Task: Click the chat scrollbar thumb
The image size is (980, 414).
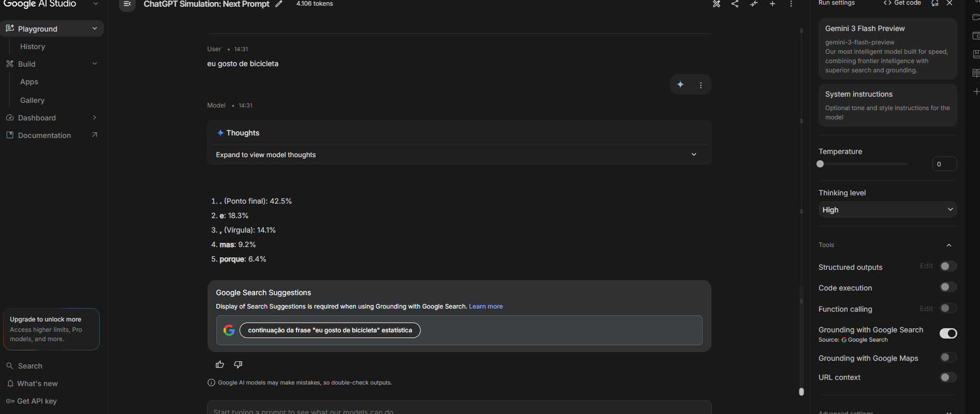Action: coord(801,392)
